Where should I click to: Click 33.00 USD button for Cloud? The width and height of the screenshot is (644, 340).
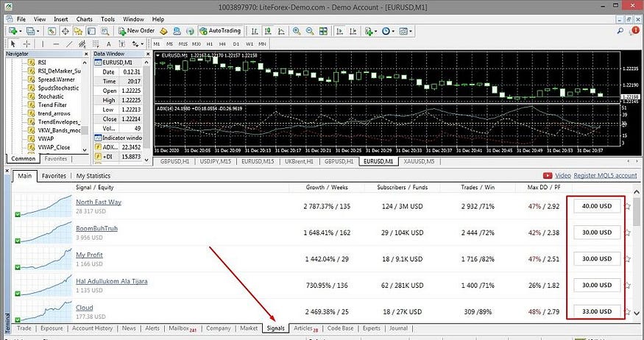[x=597, y=311]
